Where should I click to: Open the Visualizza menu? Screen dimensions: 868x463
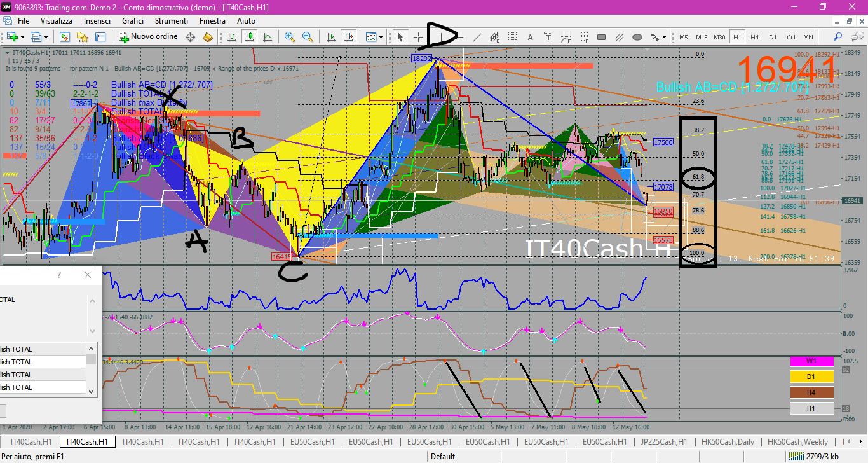coord(57,21)
